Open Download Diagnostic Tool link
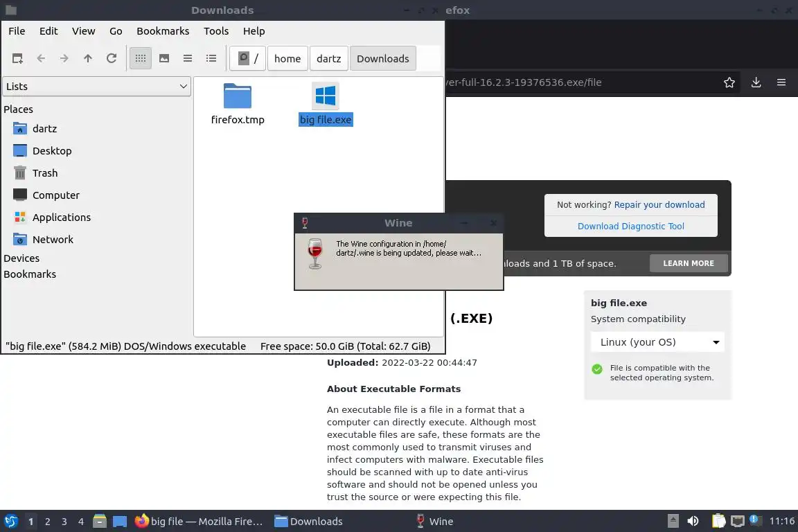Viewport: 798px width, 532px height. click(x=630, y=226)
